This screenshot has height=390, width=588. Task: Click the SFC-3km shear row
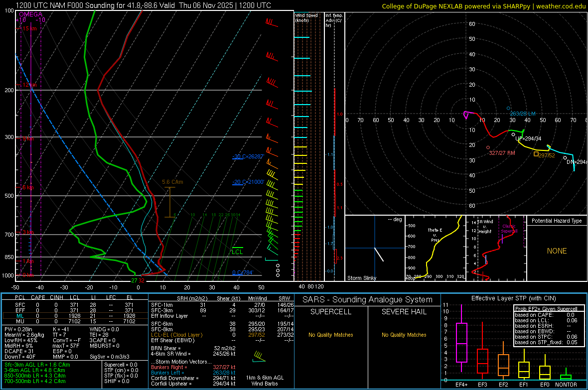222,310
